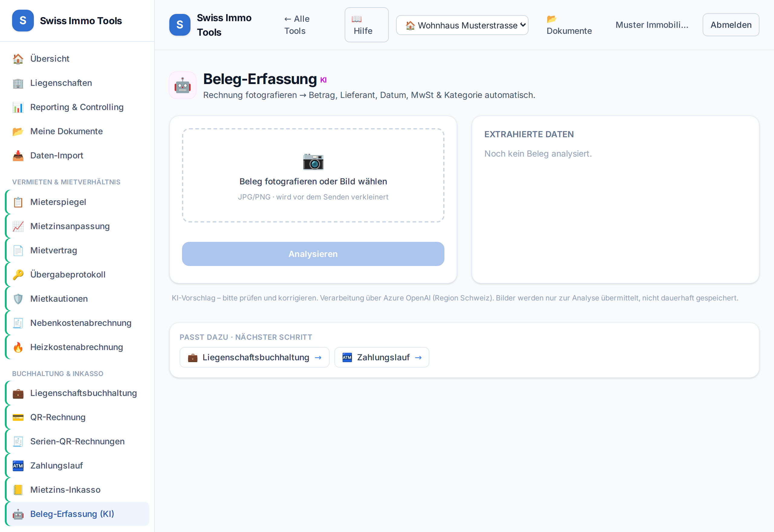This screenshot has height=532, width=774.
Task: Open the Dokumente folder icon in header
Action: (x=552, y=19)
